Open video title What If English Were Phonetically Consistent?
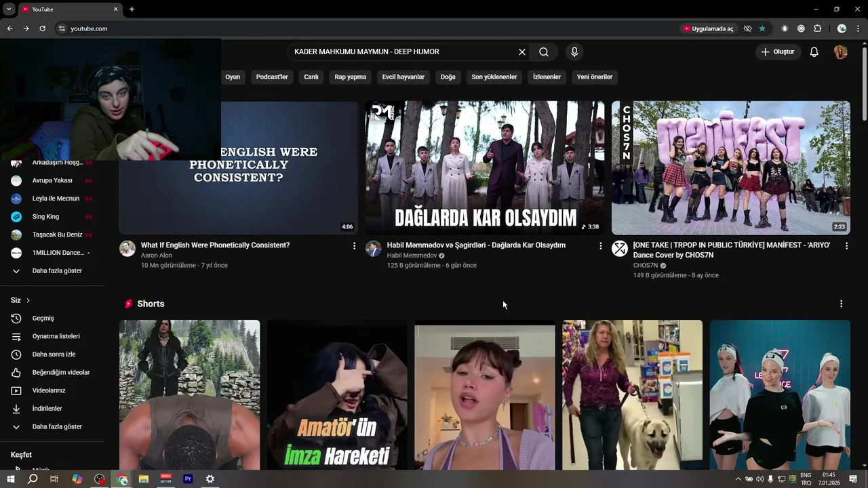This screenshot has width=868, height=488. point(215,245)
